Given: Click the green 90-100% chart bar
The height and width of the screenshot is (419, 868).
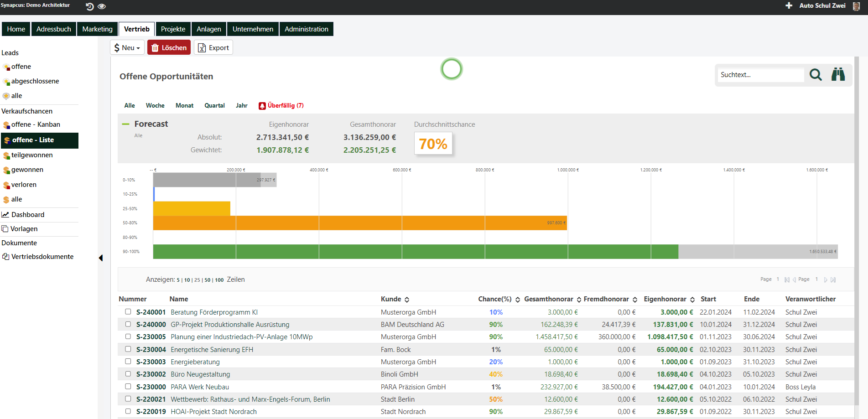Looking at the screenshot, I should tap(415, 252).
